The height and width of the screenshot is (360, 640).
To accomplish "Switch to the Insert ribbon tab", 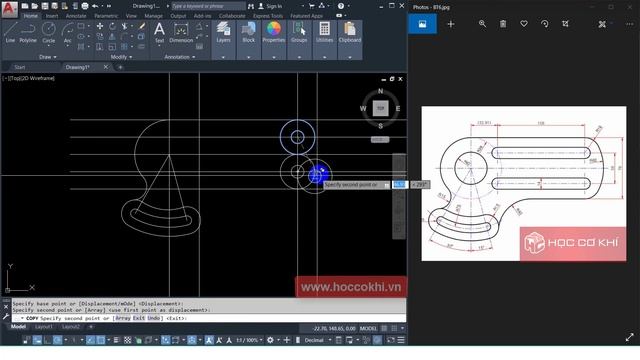I will pyautogui.click(x=52, y=16).
